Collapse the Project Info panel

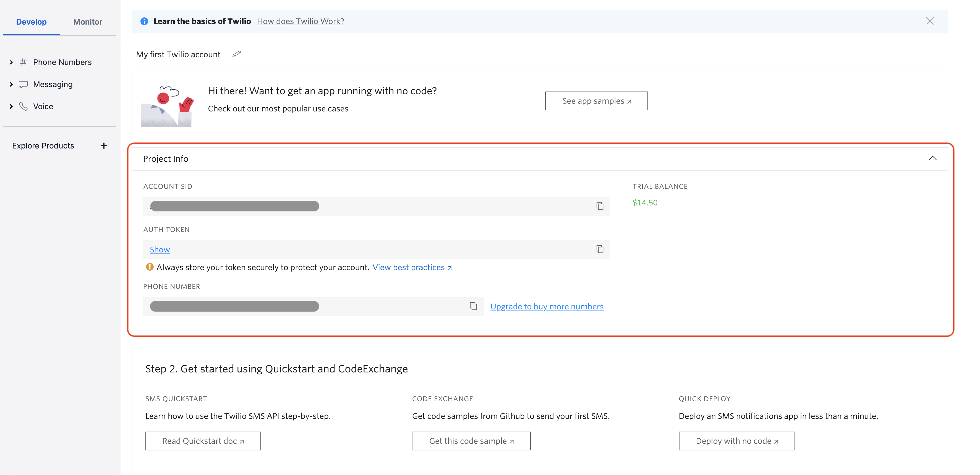(932, 158)
